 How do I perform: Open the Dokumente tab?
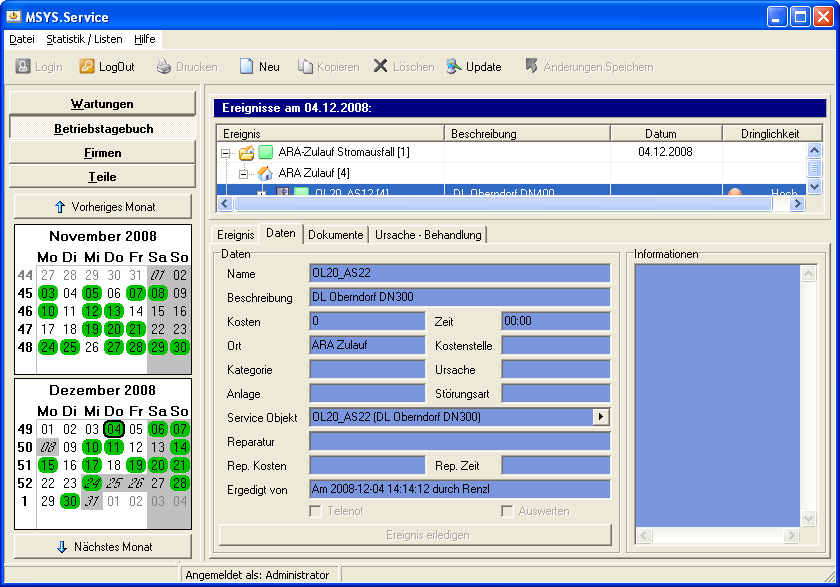click(335, 234)
